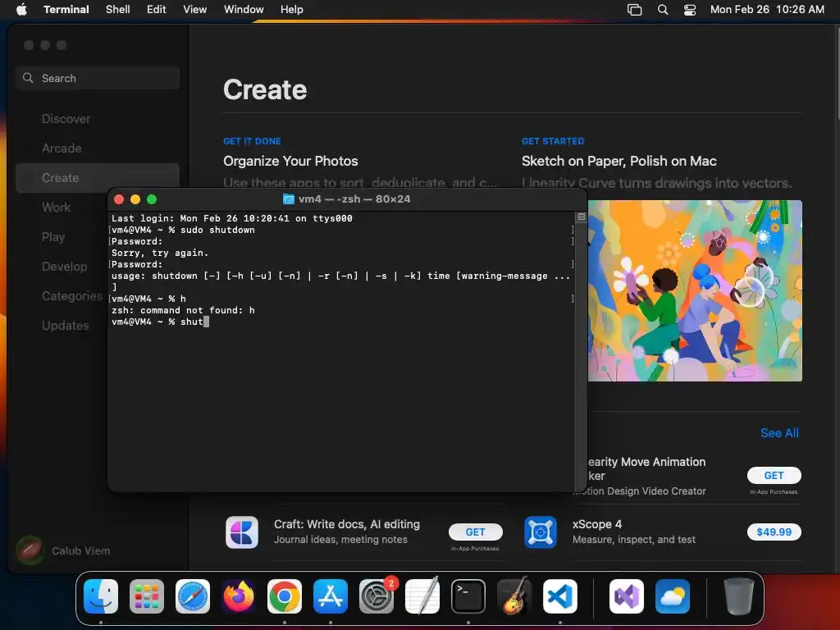Click the App Store window scrollbar

tap(837, 72)
